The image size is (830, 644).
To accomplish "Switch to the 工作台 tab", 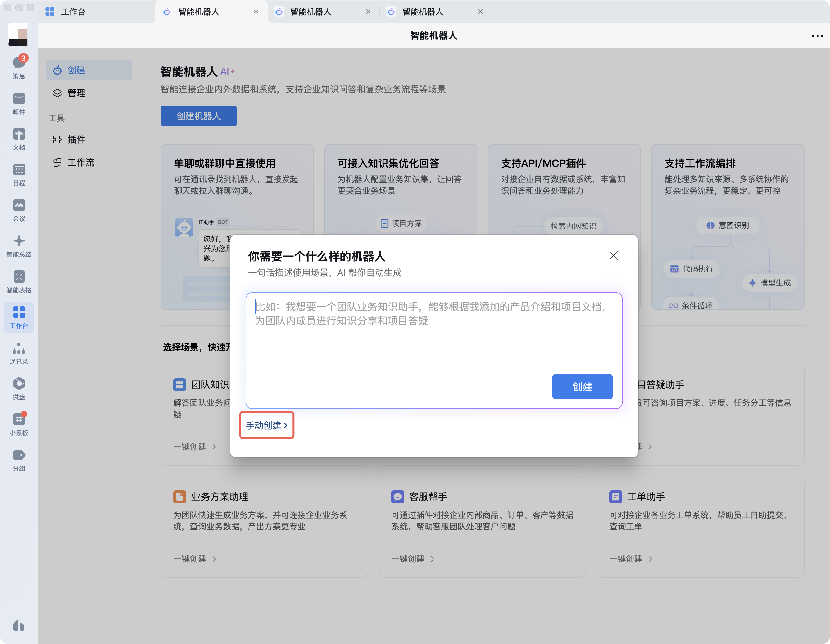I will (73, 12).
